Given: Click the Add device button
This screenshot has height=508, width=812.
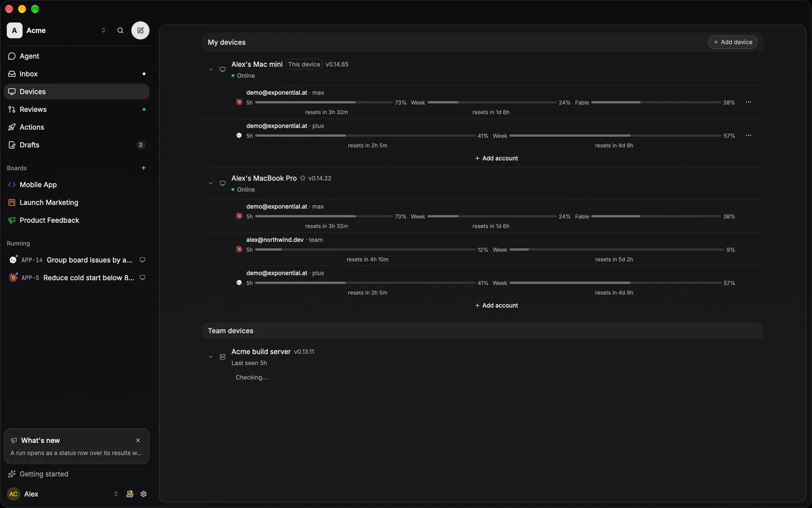Looking at the screenshot, I should tap(733, 42).
